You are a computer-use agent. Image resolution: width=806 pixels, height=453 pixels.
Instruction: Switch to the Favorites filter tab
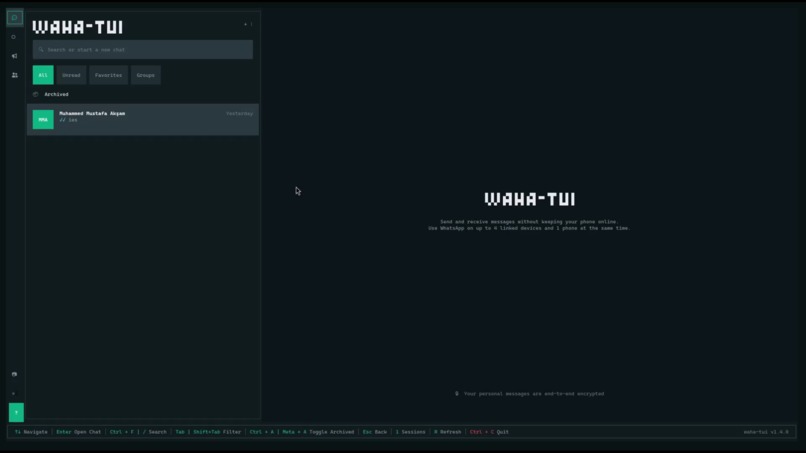108,75
